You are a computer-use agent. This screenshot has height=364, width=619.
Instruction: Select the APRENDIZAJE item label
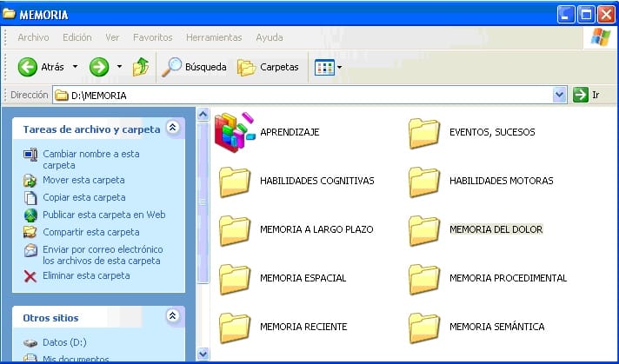(290, 132)
